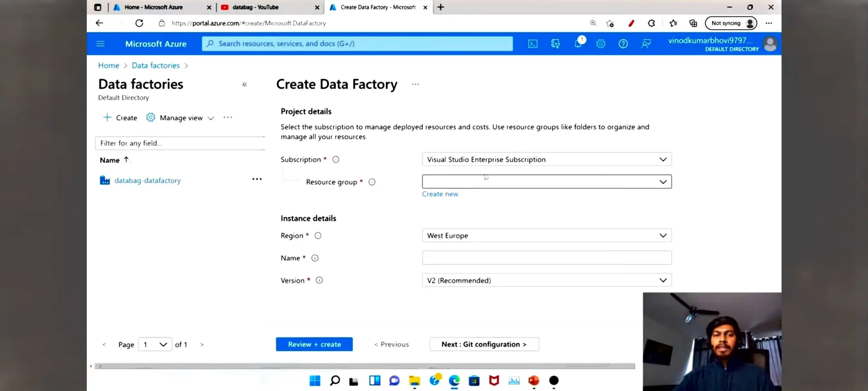The image size is (868, 391).
Task: Open Create Data Factory more options ellipsis
Action: point(415,84)
